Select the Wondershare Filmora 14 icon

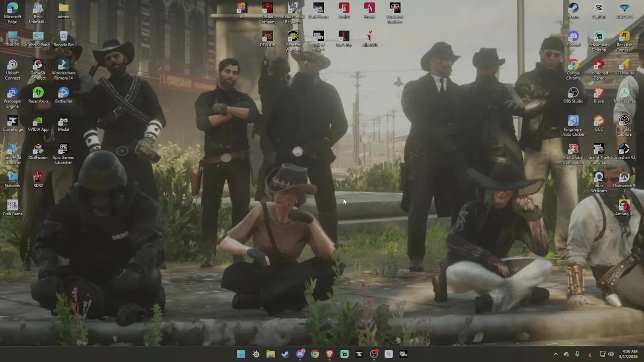(x=63, y=69)
